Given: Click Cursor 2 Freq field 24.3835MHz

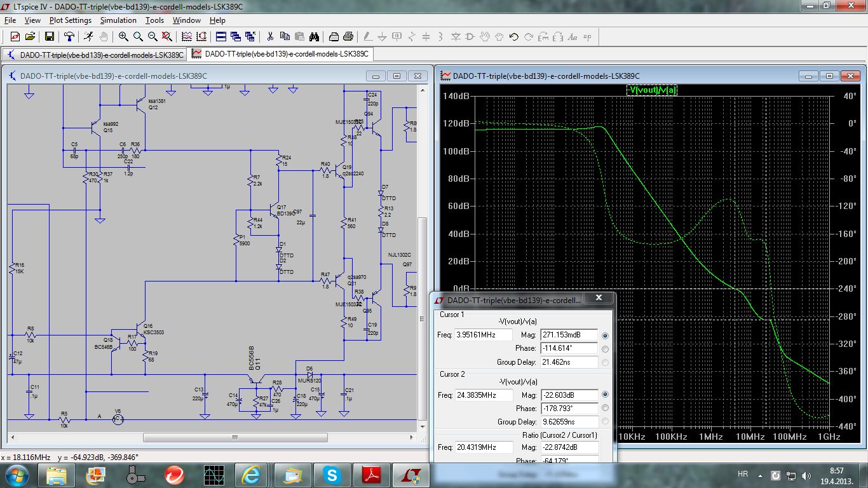Looking at the screenshot, I should coord(484,395).
